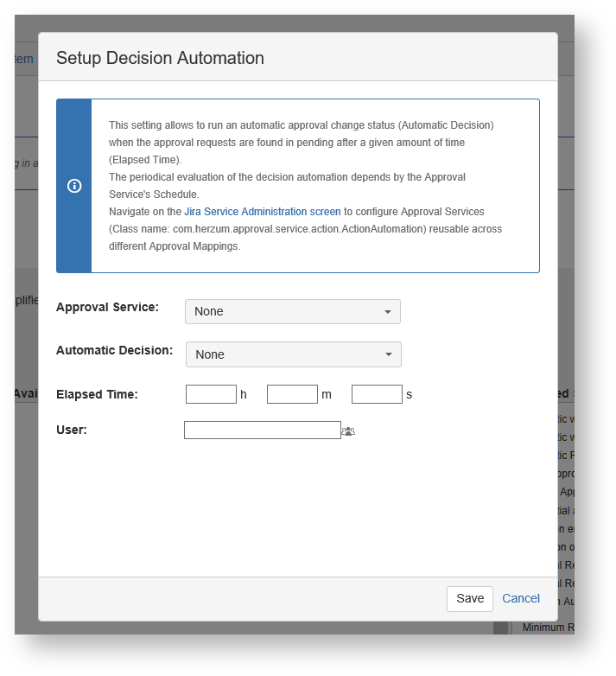Screen dimensions: 616x676
Task: Open the Automatic Decision dropdown
Action: pyautogui.click(x=294, y=354)
